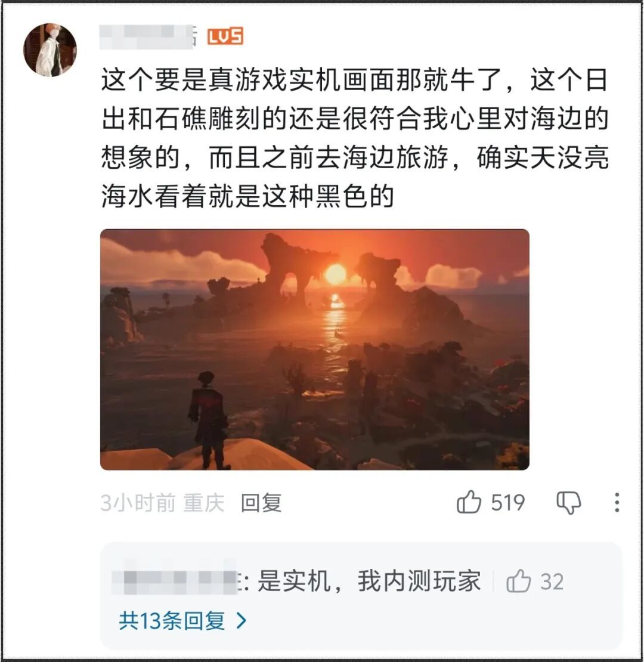Expand replies with the blue chevron arrow
Image resolution: width=644 pixels, height=662 pixels.
pos(241,621)
